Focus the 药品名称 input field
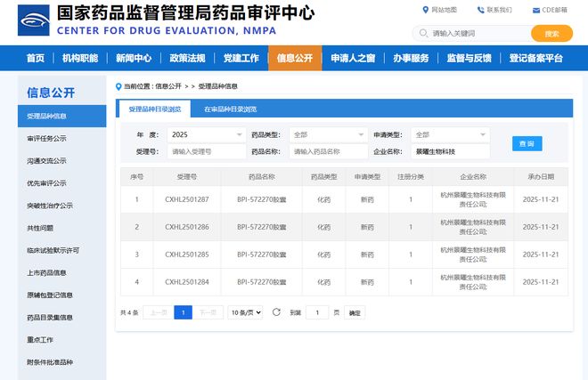Screen dimensions: 588x380 [328, 151]
